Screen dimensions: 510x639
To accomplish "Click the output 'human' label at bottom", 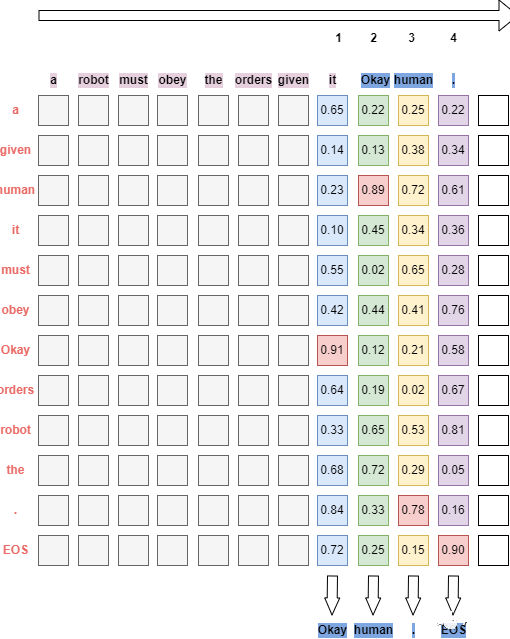I will 373,630.
